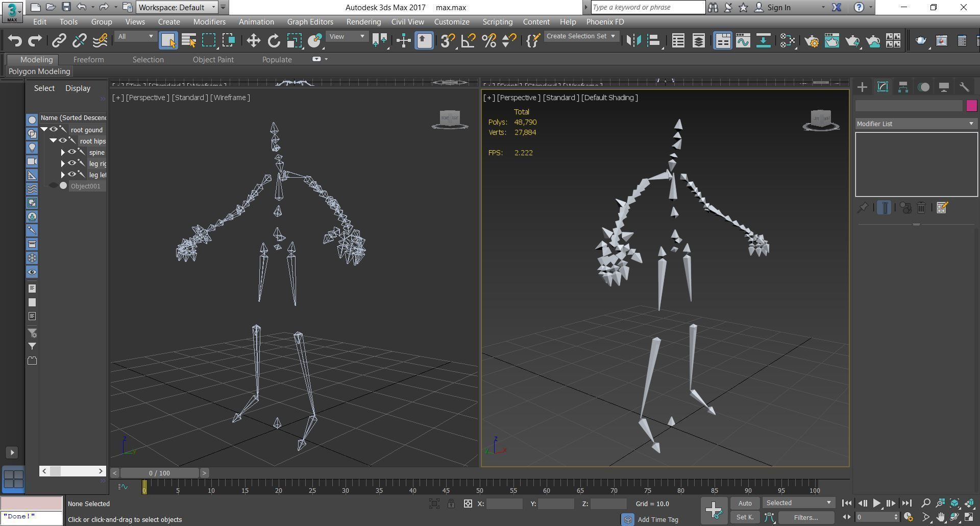This screenshot has height=526, width=980.
Task: Open the Phoenix FD menu
Action: [x=605, y=22]
